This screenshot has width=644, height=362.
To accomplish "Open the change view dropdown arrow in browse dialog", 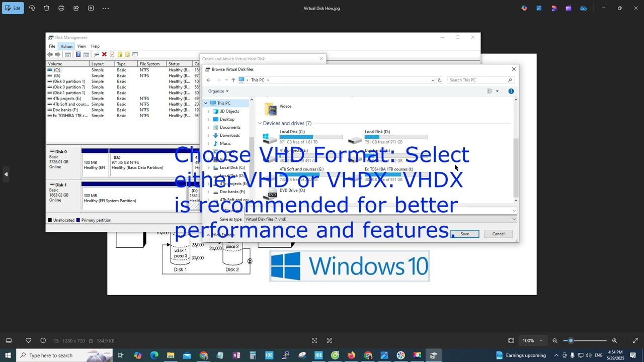I will (497, 91).
